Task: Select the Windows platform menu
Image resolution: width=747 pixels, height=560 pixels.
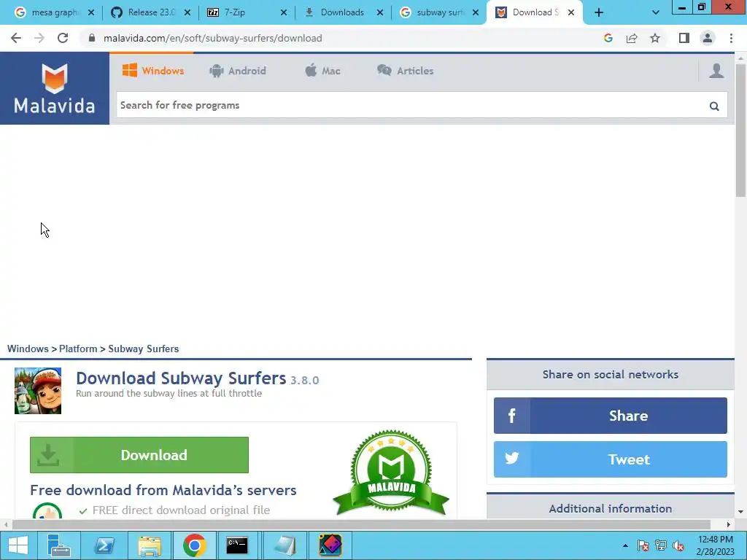Action: point(153,71)
